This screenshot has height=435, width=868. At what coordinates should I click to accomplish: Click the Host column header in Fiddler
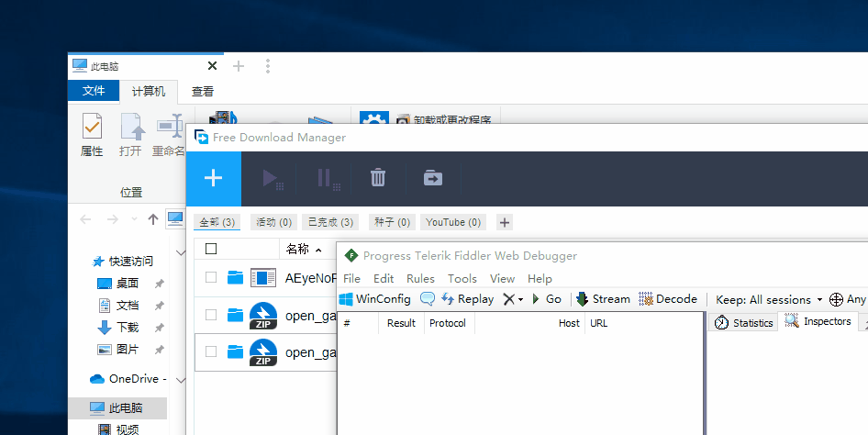click(529, 323)
